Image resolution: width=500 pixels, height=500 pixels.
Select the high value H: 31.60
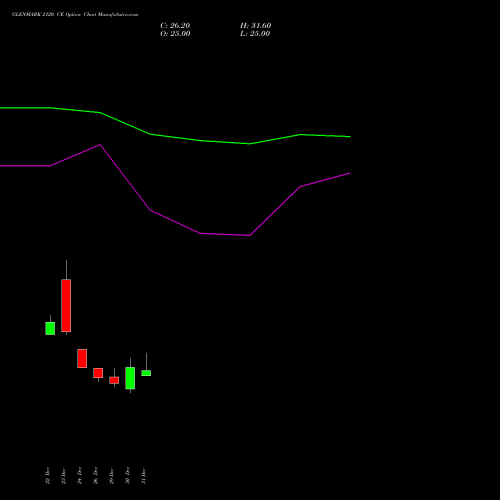[256, 26]
